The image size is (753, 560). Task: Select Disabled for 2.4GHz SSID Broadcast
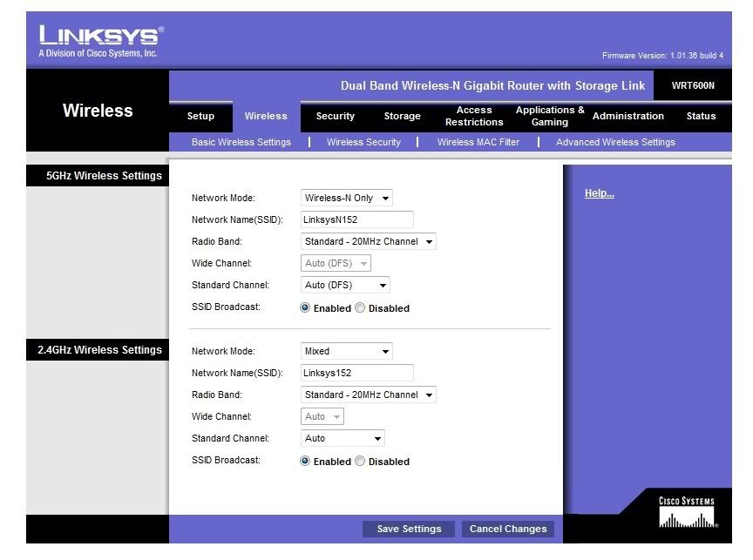pos(360,461)
